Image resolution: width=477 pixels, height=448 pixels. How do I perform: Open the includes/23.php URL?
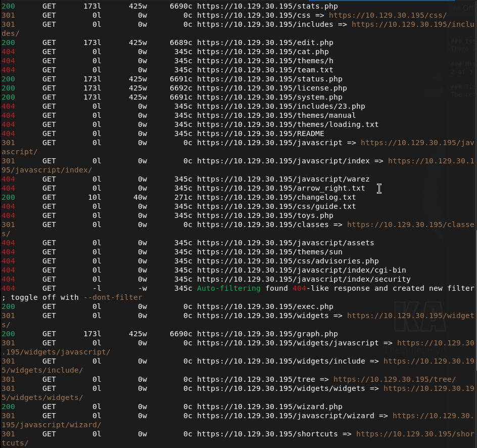tap(281, 107)
